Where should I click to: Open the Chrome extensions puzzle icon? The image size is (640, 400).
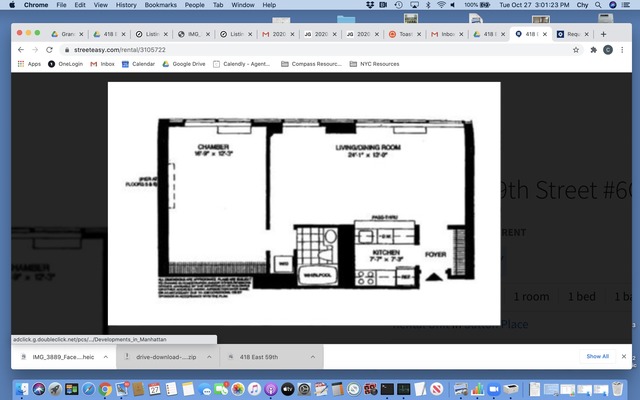click(x=593, y=49)
